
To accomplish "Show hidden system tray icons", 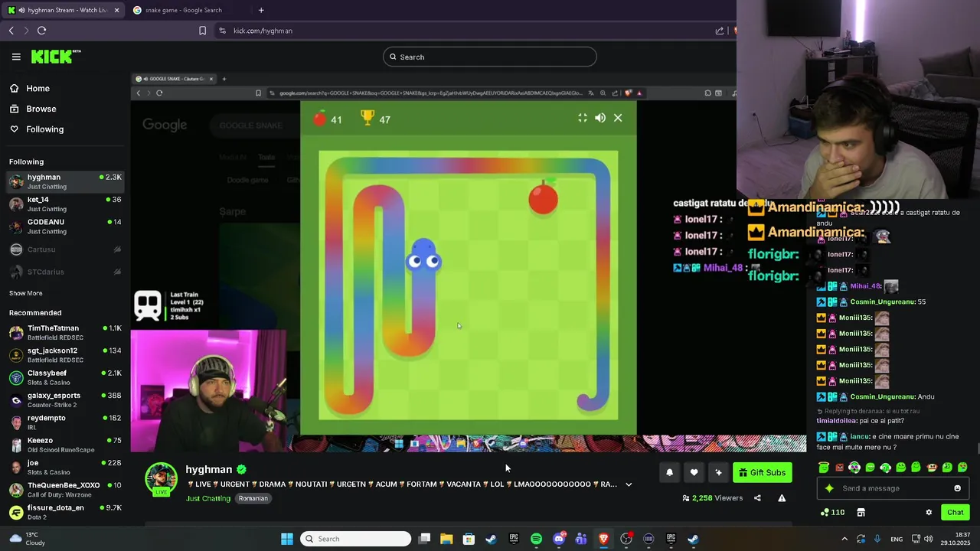I will pos(844,539).
